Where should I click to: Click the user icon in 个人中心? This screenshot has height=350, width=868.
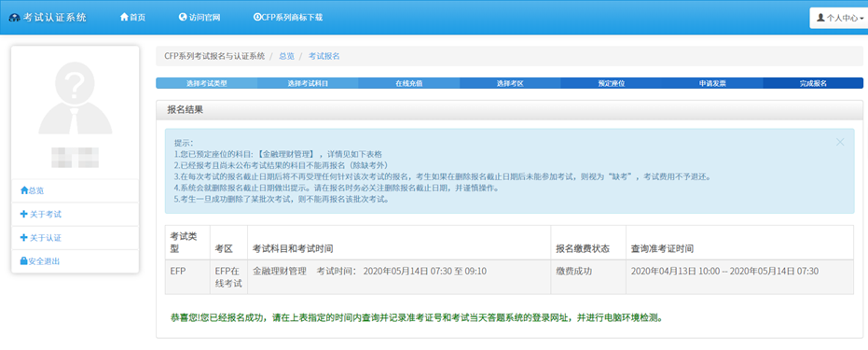(x=820, y=18)
